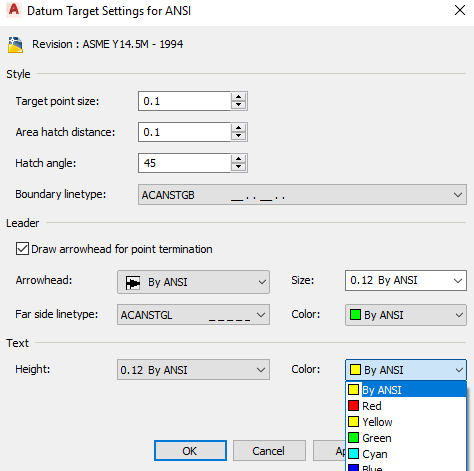This screenshot has height=471, width=474.
Task: Select By ANSI in color list
Action: click(406, 390)
